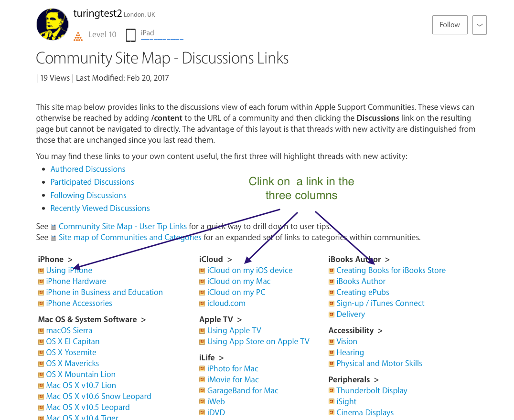Open Mac OS X v10.5 Leopard link

[88, 407]
